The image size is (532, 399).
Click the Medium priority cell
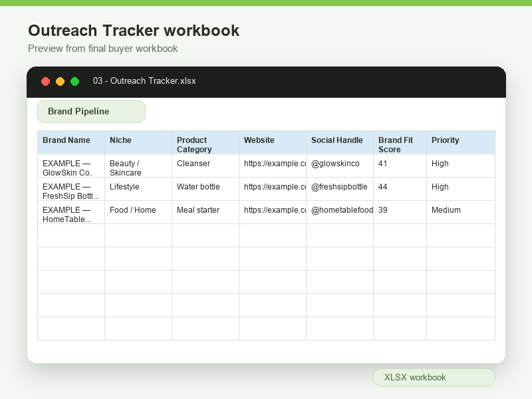[x=461, y=212]
